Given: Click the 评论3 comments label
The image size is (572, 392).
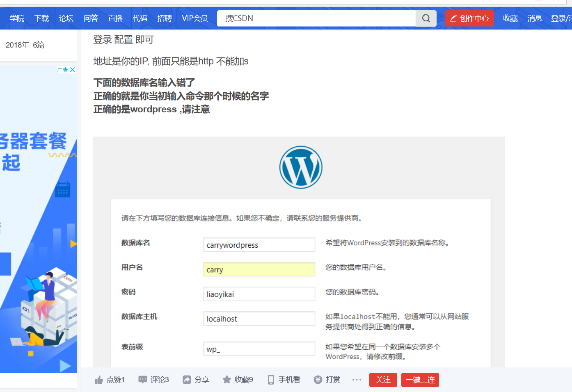Looking at the screenshot, I should 160,380.
